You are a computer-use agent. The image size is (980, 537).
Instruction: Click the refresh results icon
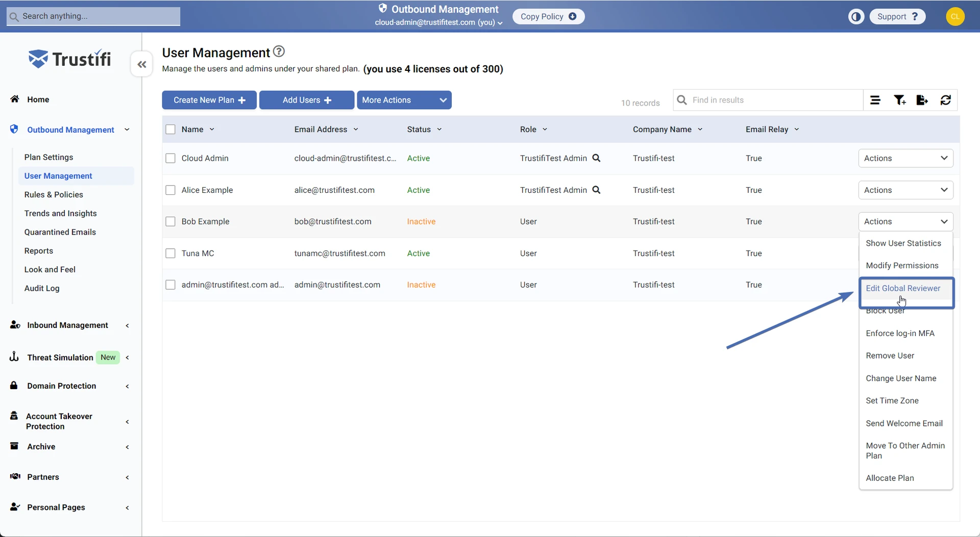click(x=945, y=100)
